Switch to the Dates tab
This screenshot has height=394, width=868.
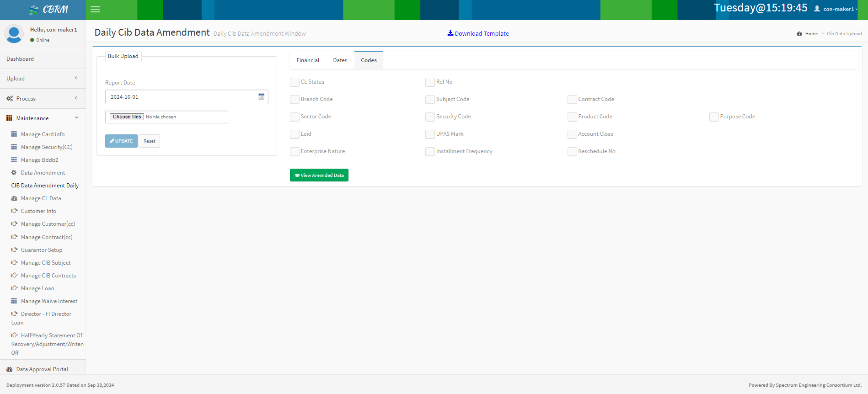(340, 60)
